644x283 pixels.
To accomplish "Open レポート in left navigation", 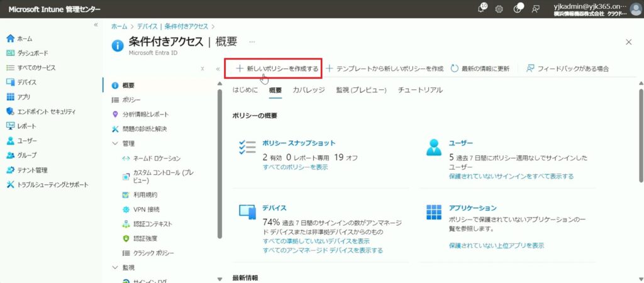I will click(21, 126).
